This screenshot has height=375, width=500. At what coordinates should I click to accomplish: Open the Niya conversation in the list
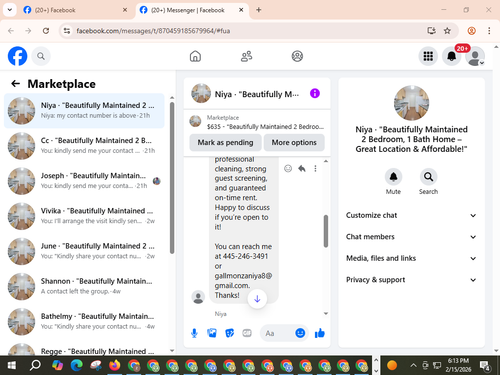point(84,111)
